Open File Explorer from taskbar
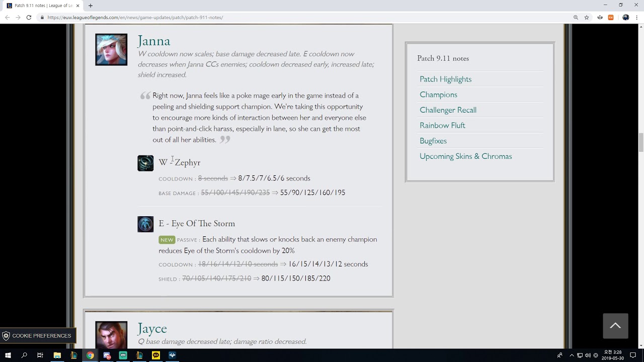This screenshot has height=362, width=644. [x=57, y=355]
